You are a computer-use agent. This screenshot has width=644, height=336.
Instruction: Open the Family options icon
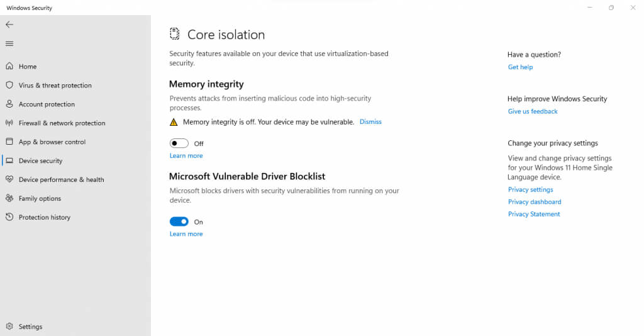tap(9, 198)
